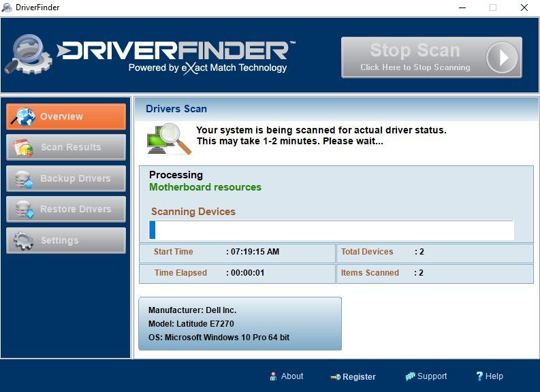Click the Settings gear icon

tap(23, 240)
